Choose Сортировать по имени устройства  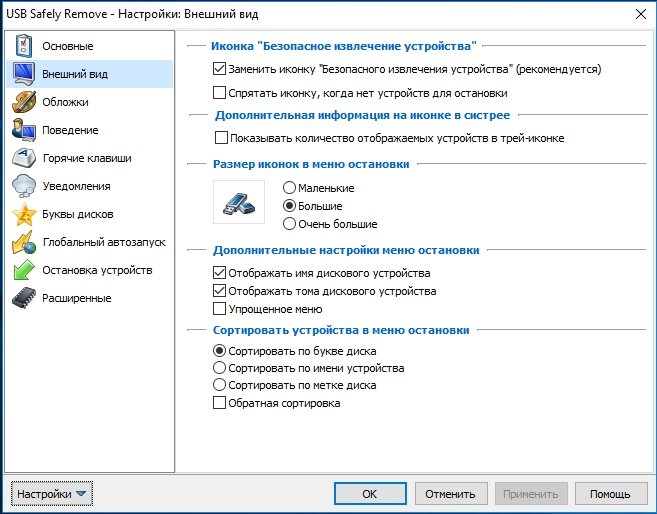click(x=221, y=368)
